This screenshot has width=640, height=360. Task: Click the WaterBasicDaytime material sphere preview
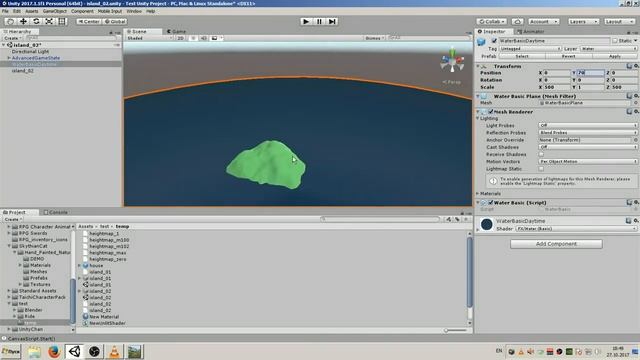coord(487,224)
